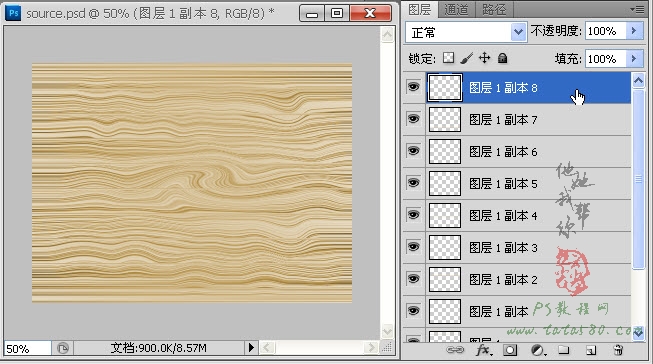Open the layers panel options menu
Viewport: 653px width, 364px height.
pos(638,9)
